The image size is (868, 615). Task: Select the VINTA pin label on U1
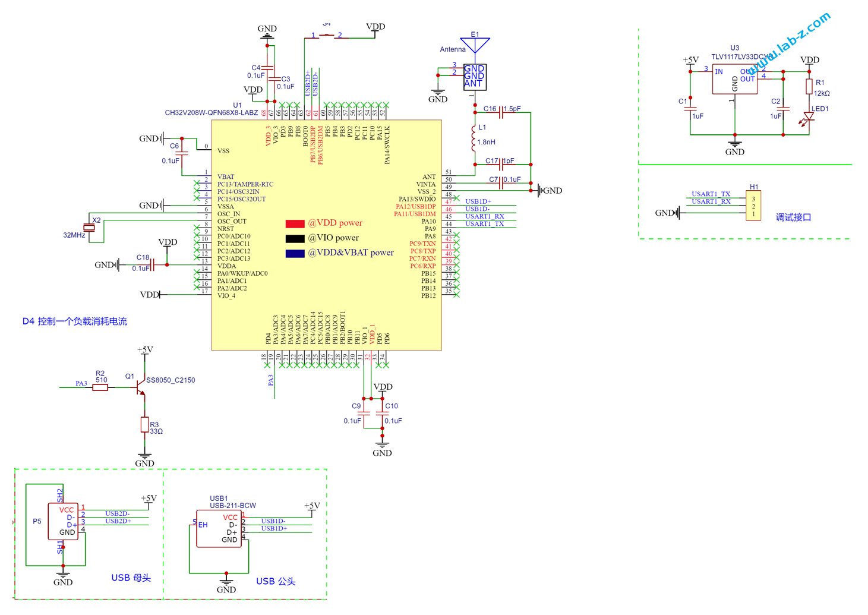pyautogui.click(x=427, y=184)
